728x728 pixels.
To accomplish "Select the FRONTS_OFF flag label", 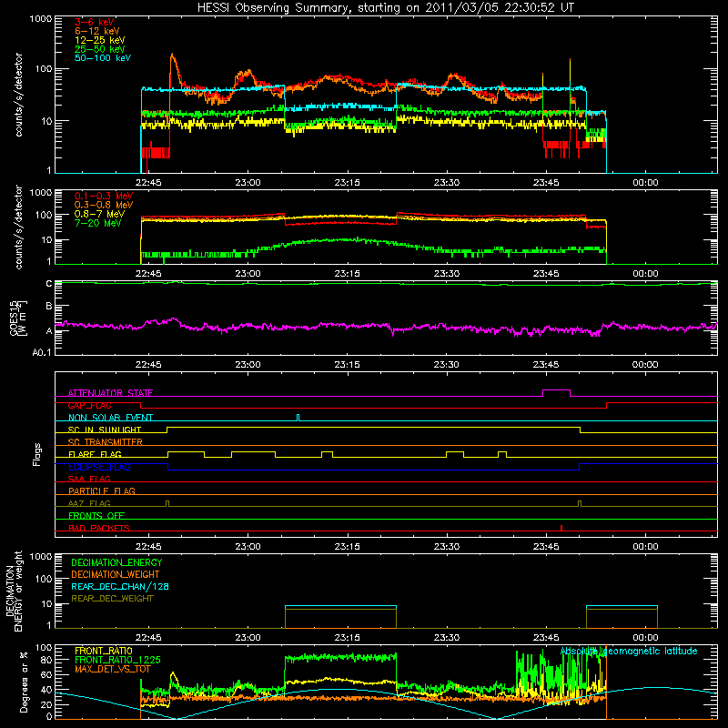I will [x=96, y=516].
